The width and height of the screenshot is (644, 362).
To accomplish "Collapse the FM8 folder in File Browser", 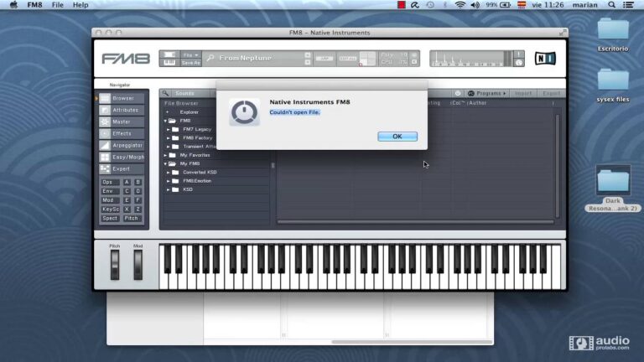I will (x=165, y=121).
